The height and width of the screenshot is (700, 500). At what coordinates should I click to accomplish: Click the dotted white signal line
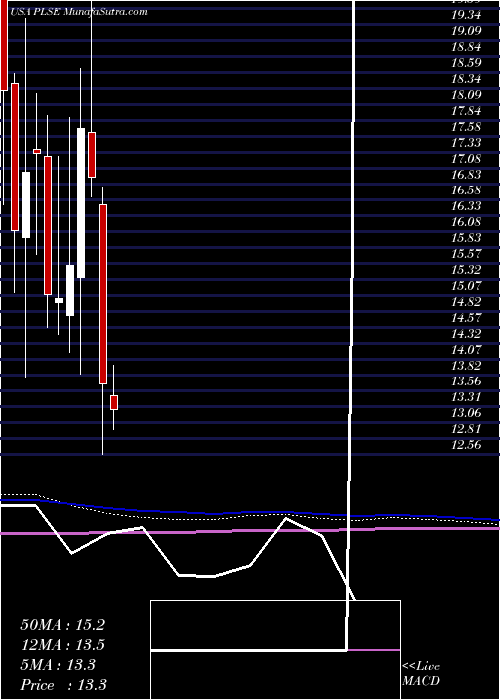(250, 517)
